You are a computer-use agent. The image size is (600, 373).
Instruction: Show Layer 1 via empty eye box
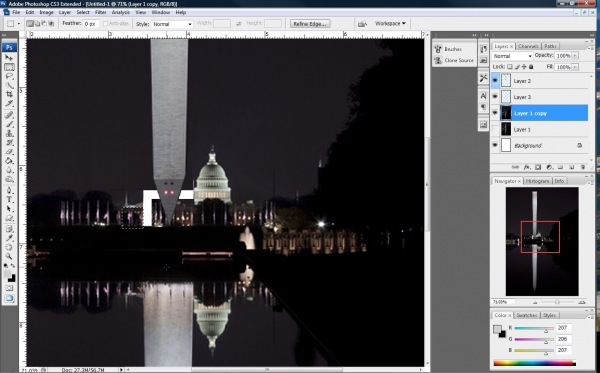pyautogui.click(x=495, y=129)
